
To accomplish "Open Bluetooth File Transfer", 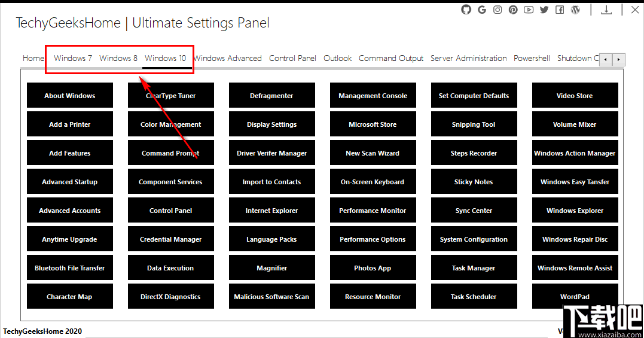I will 70,268.
